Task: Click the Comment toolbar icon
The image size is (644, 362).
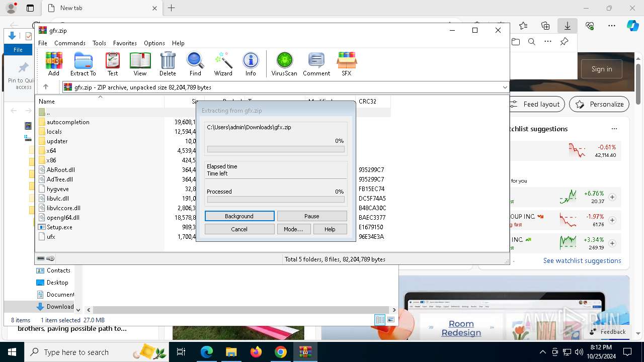Action: (316, 64)
